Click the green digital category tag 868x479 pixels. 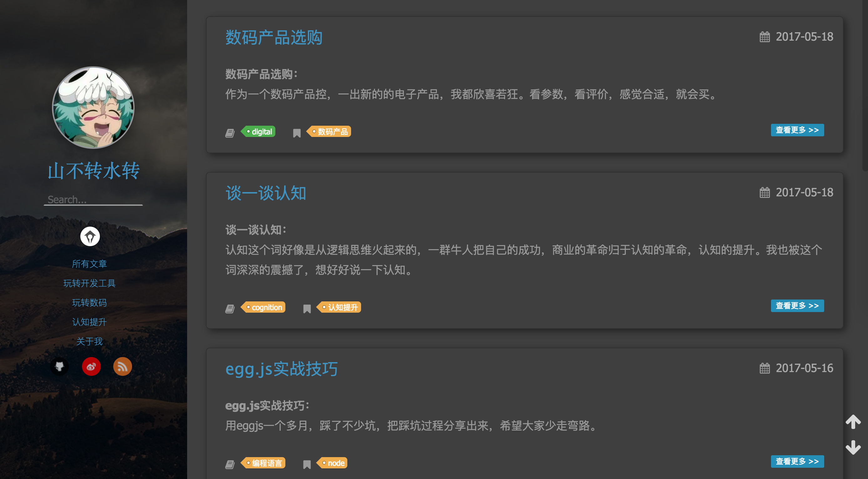pos(259,132)
